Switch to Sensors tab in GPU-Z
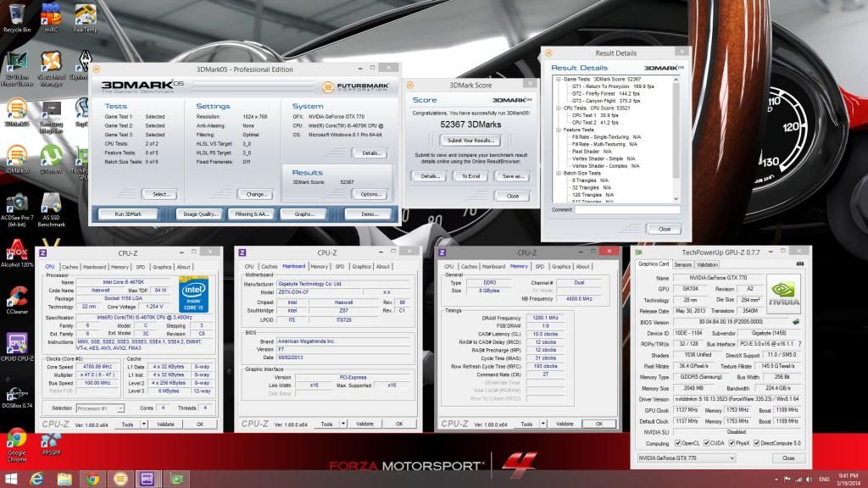This screenshot has width=868, height=488. pyautogui.click(x=682, y=264)
